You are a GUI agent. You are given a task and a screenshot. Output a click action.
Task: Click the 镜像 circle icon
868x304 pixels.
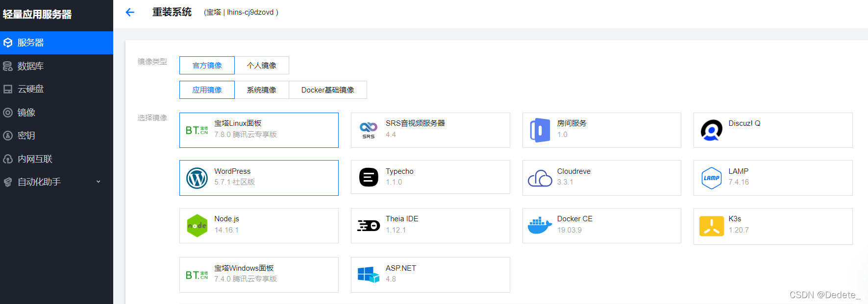8,113
